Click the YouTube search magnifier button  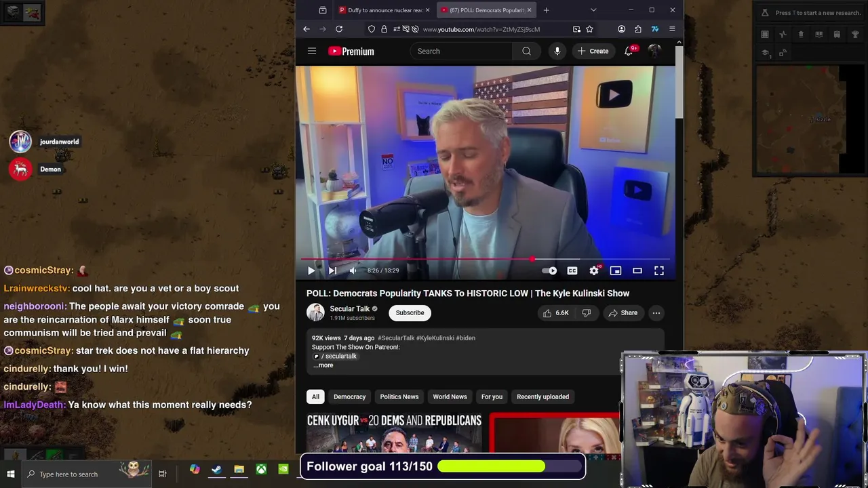click(526, 51)
